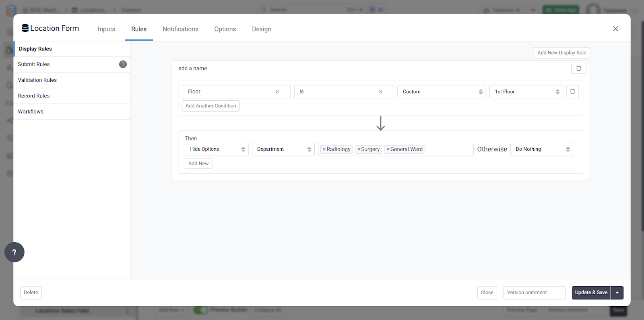Expand the Update & Save arrow menu
Screen dimensions: 644x320
pyautogui.click(x=617, y=293)
